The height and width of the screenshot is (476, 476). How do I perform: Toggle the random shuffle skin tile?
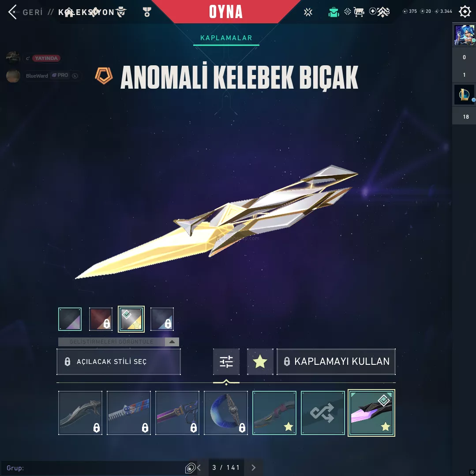322,413
